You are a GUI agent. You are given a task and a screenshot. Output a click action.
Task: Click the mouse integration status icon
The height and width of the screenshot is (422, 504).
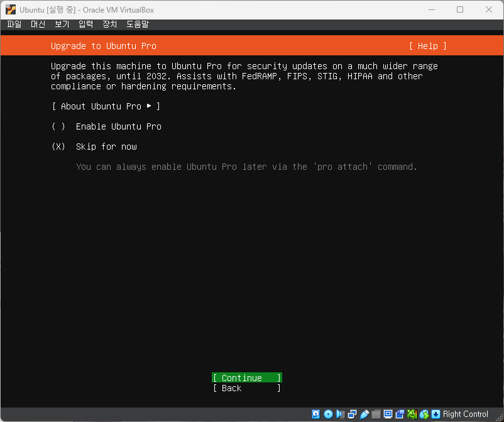pos(424,414)
